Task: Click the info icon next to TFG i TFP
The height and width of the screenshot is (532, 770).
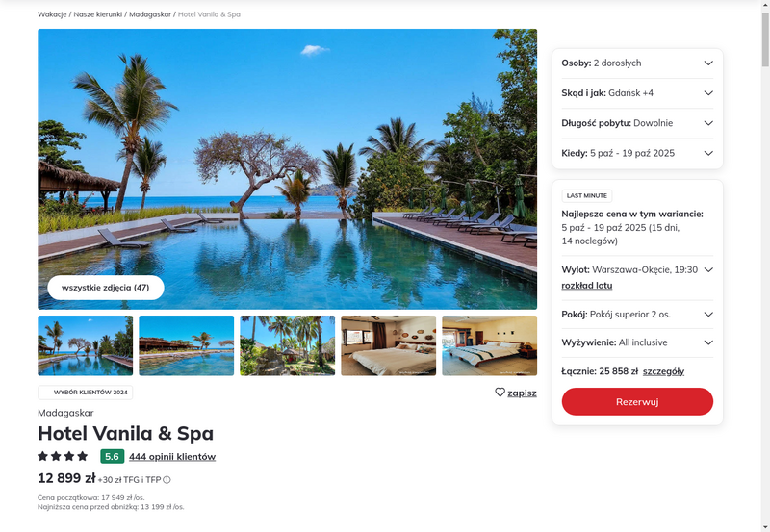Action: click(x=167, y=480)
